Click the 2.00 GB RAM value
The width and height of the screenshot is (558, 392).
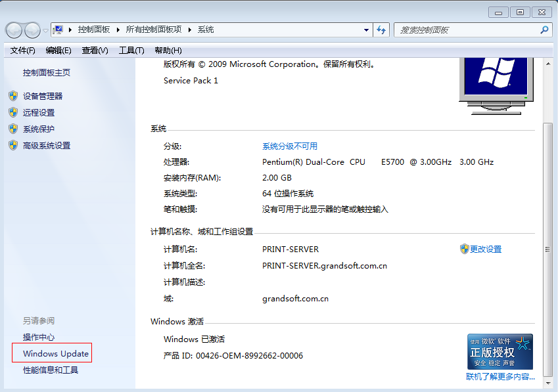coord(277,178)
